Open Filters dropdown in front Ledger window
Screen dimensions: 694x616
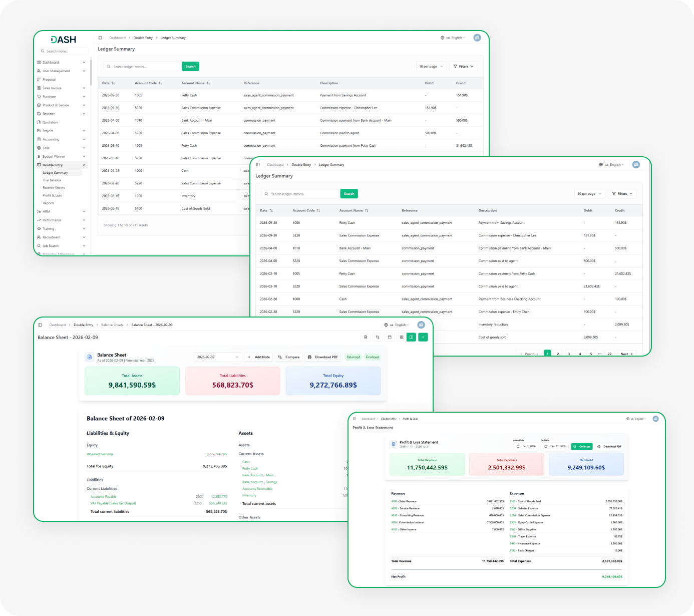pyautogui.click(x=622, y=193)
